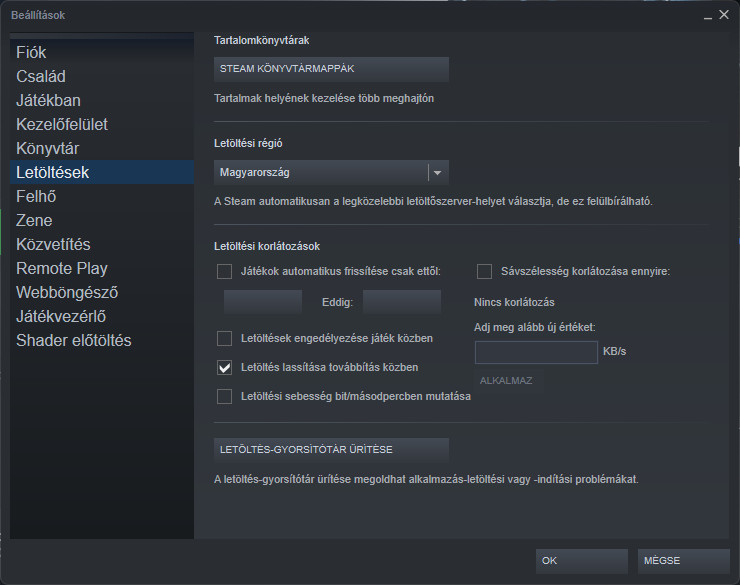Click the download region dropdown arrow

click(x=437, y=172)
